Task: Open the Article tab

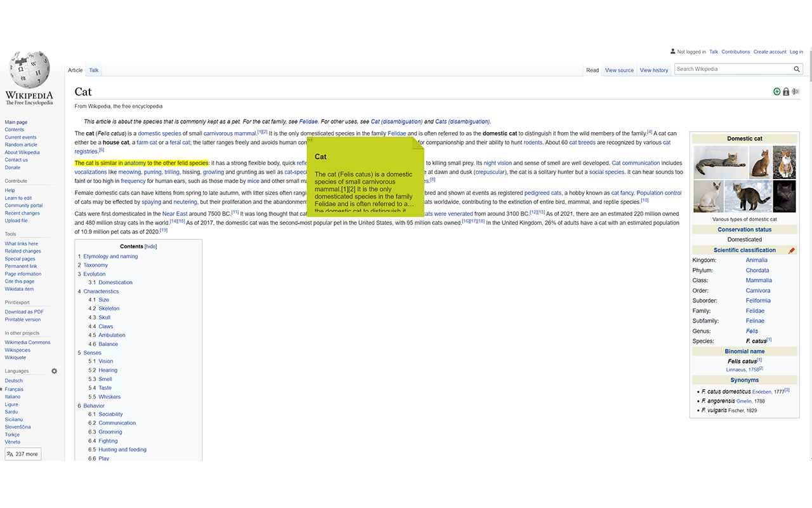Action: click(x=75, y=70)
